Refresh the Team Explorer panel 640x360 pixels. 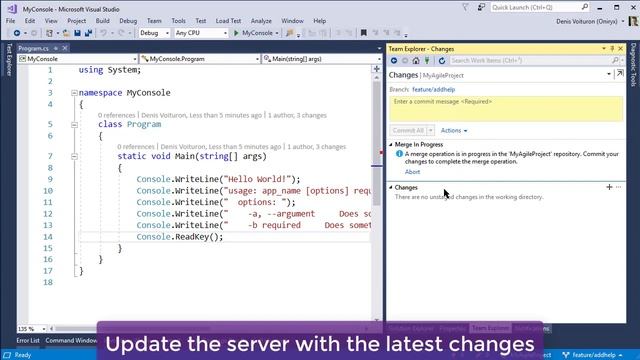[442, 60]
